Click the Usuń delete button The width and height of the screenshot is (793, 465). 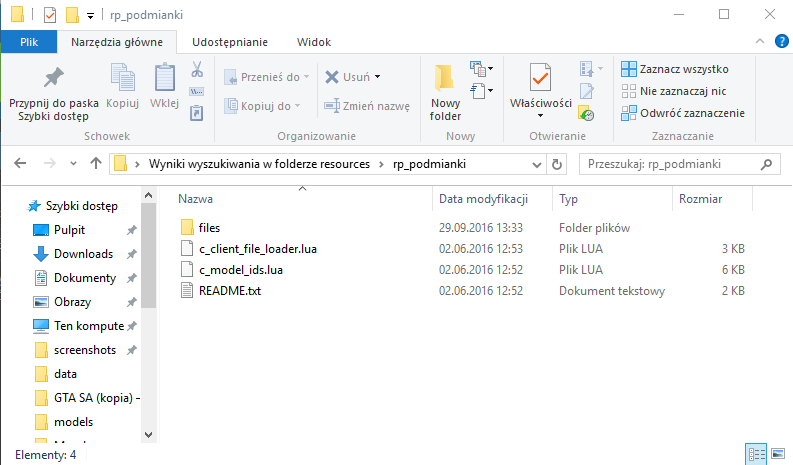point(347,77)
